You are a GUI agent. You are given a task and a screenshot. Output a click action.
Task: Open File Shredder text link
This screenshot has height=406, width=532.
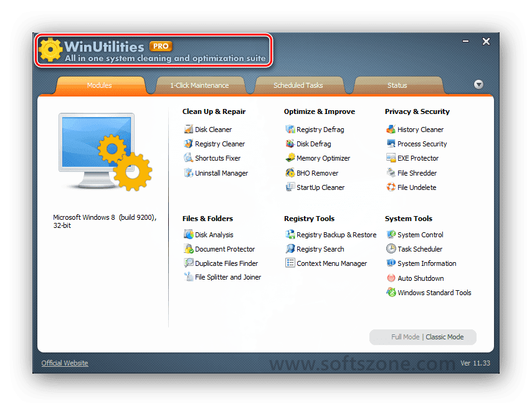pos(417,173)
